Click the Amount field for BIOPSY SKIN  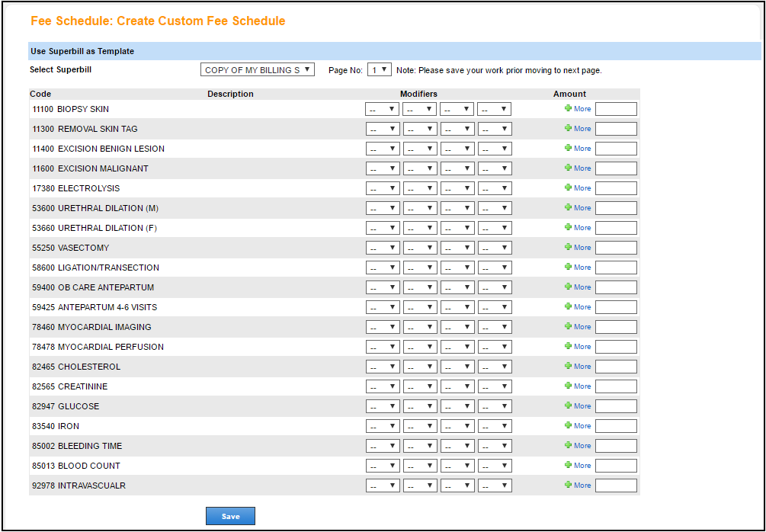616,108
